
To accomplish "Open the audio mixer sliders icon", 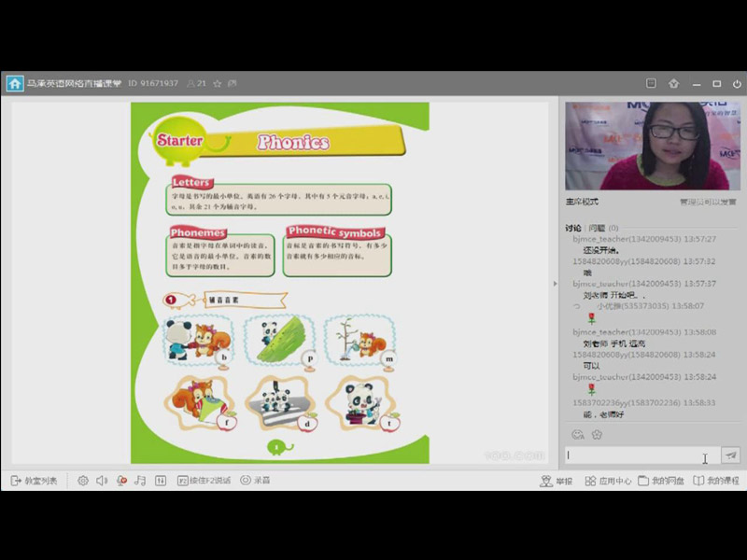I will 160,481.
